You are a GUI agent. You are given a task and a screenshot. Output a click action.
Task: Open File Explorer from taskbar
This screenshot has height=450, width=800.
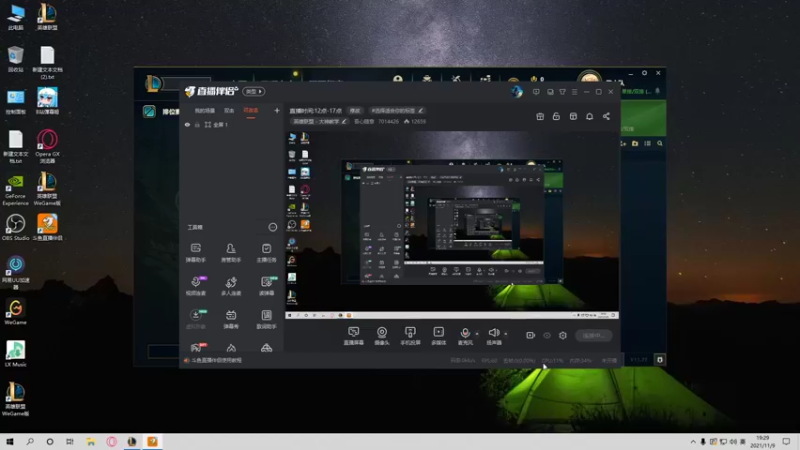[90, 442]
